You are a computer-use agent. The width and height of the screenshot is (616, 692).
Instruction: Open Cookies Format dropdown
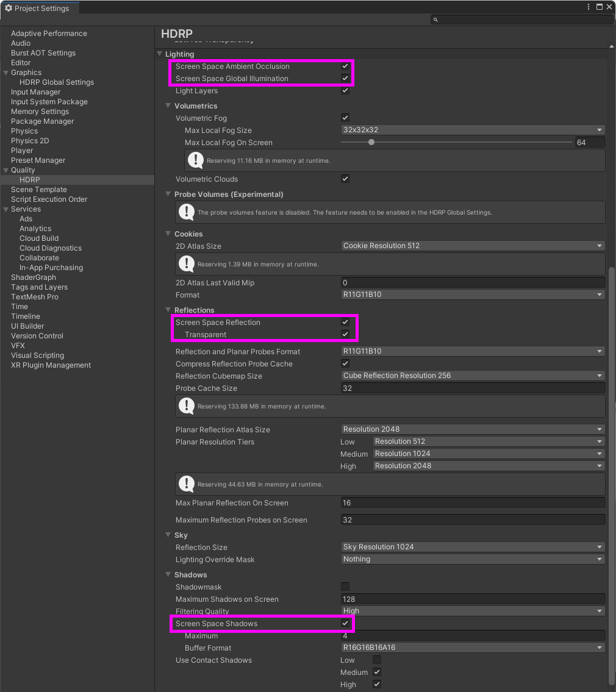(x=473, y=294)
